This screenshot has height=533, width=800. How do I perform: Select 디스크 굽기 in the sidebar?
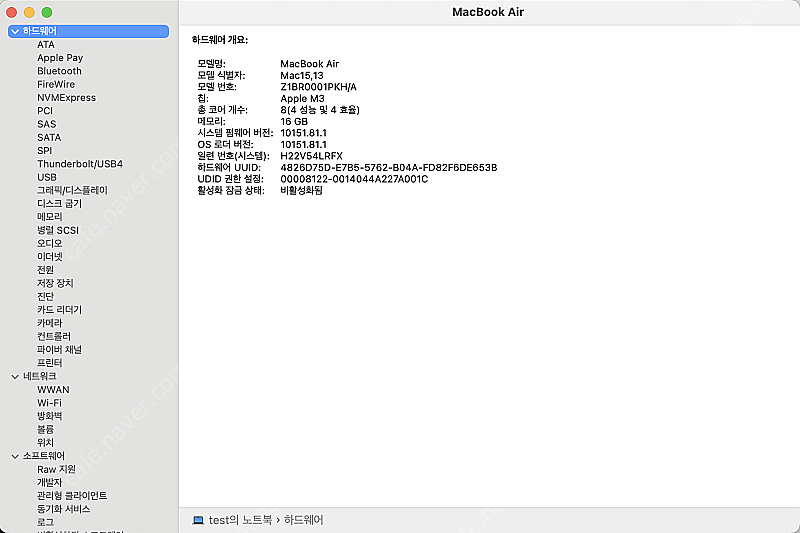(59, 204)
